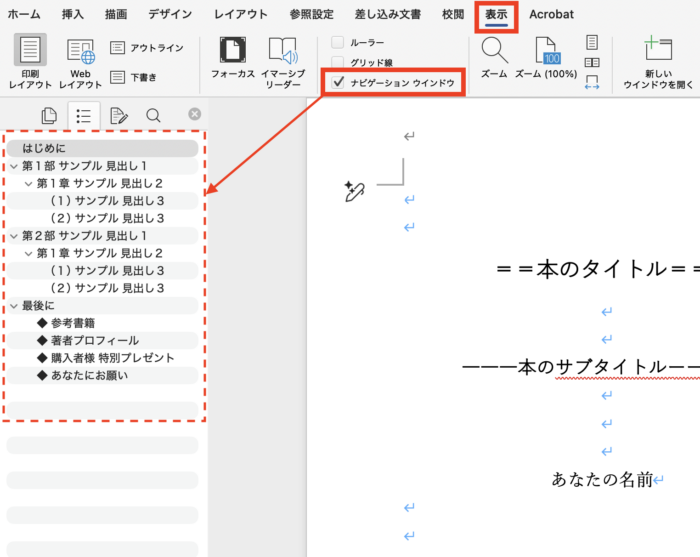The height and width of the screenshot is (557, 700).
Task: Launch the Immersive Reader
Action: tap(283, 62)
